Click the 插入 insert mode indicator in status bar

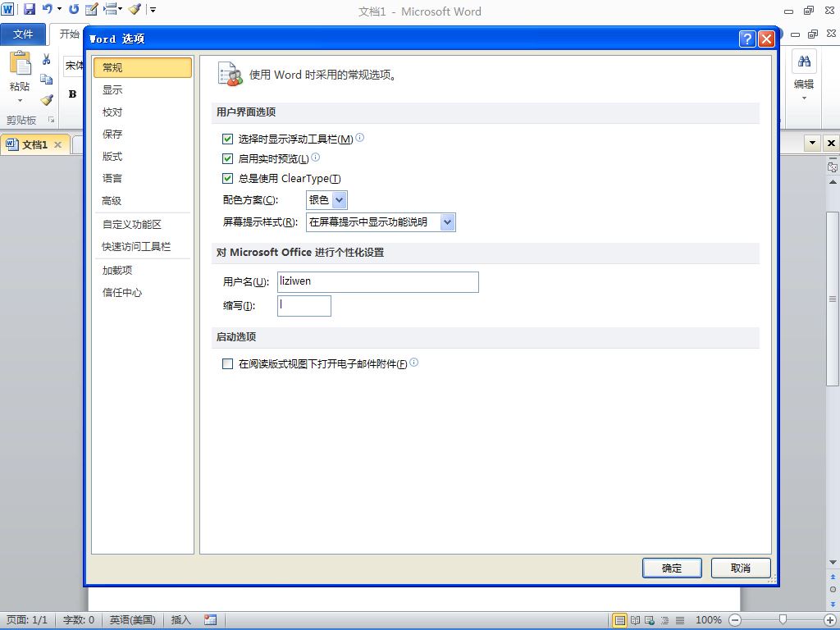[181, 620]
